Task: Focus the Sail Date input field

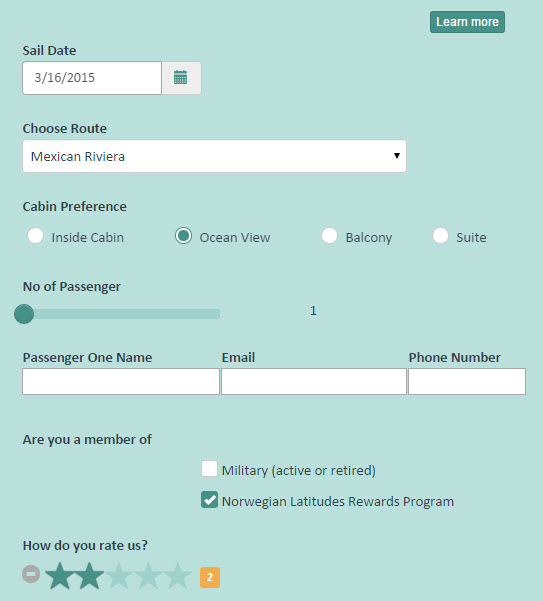Action: [x=92, y=78]
